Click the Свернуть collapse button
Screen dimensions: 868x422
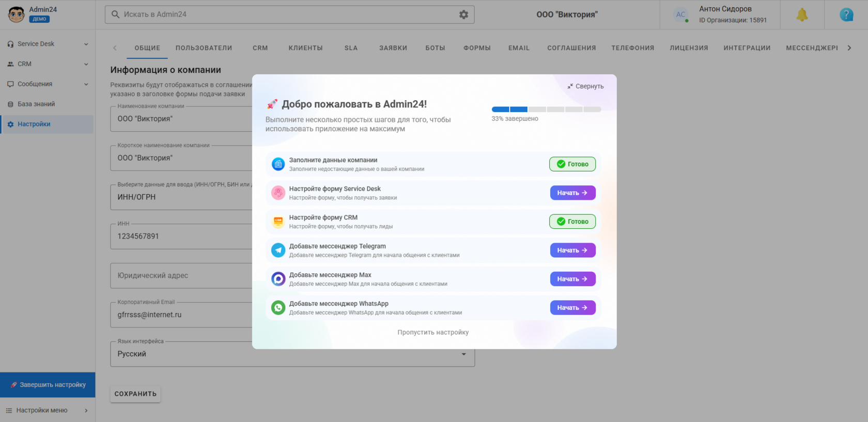(x=585, y=86)
